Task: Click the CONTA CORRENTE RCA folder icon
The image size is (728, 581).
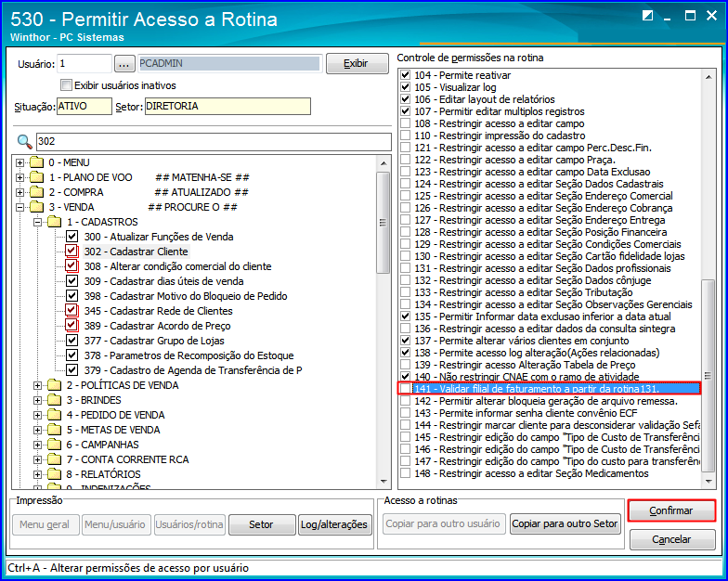Action: click(x=54, y=459)
